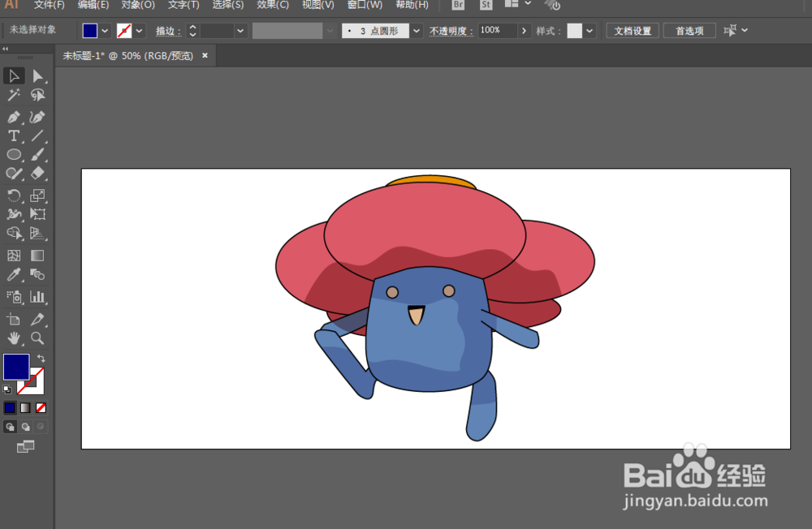Image resolution: width=812 pixels, height=529 pixels.
Task: Reset default fill and stroke
Action: click(7, 389)
